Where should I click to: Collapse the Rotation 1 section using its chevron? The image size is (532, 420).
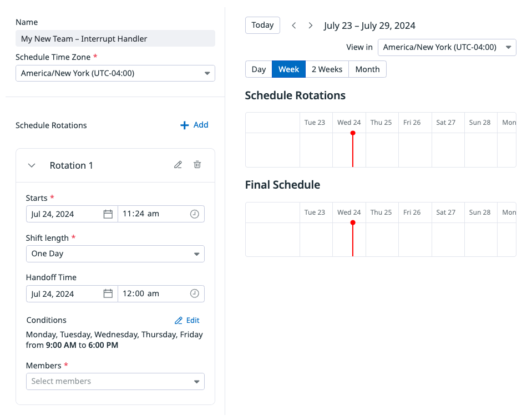[32, 165]
